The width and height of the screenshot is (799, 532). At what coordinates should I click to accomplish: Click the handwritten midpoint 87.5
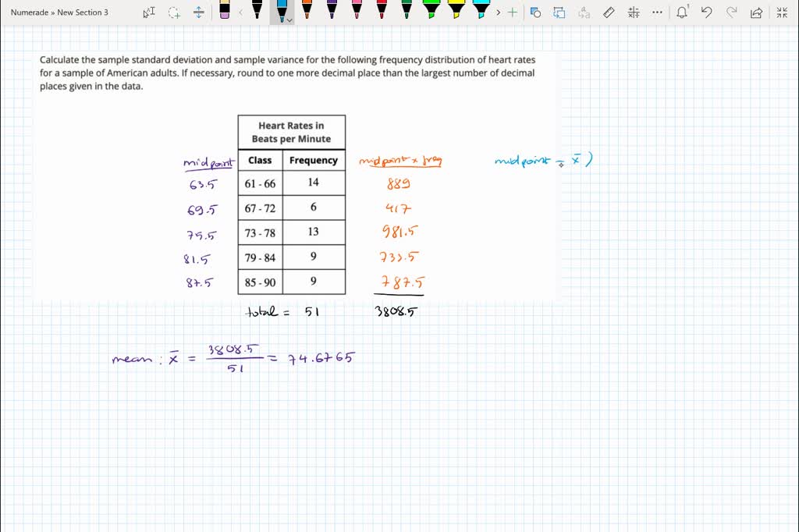point(200,282)
